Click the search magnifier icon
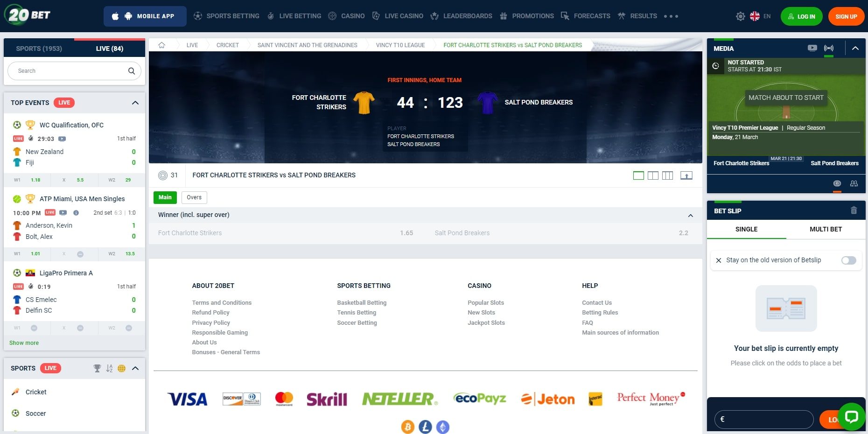868x434 pixels. (x=132, y=71)
